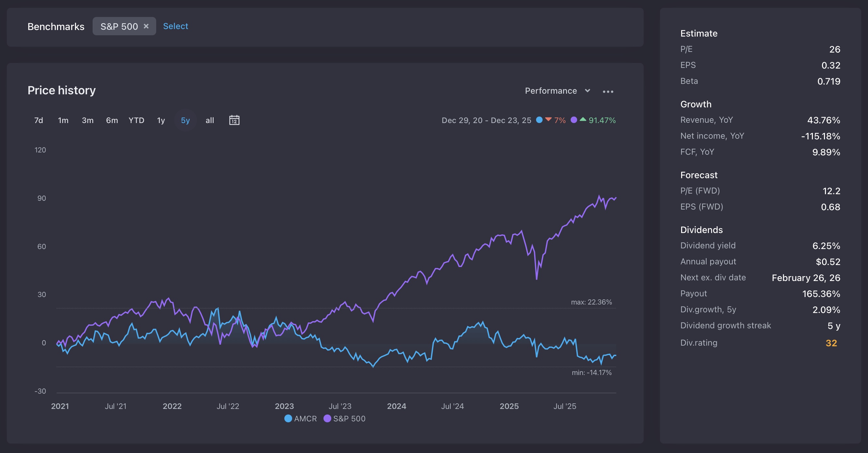Remove the S&P 500 benchmark chip
The image size is (868, 453).
146,26
